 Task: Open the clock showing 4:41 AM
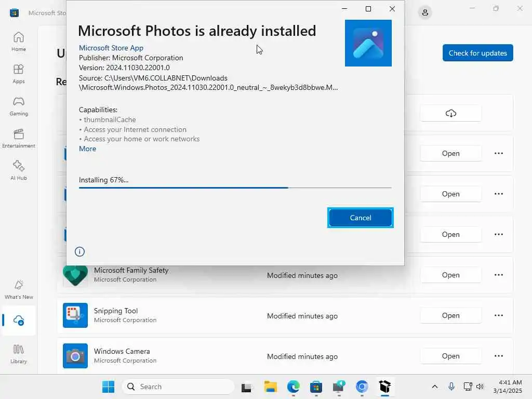tap(507, 387)
